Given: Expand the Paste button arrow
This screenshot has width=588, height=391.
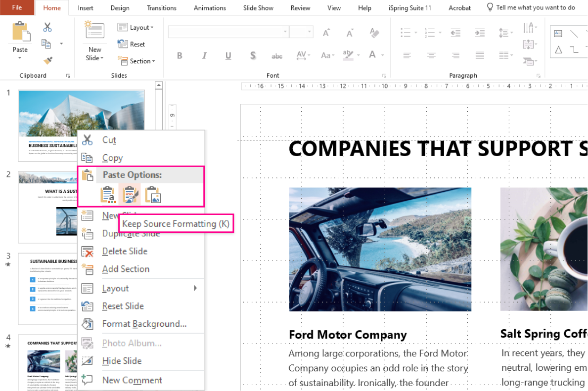Looking at the screenshot, I should point(20,58).
